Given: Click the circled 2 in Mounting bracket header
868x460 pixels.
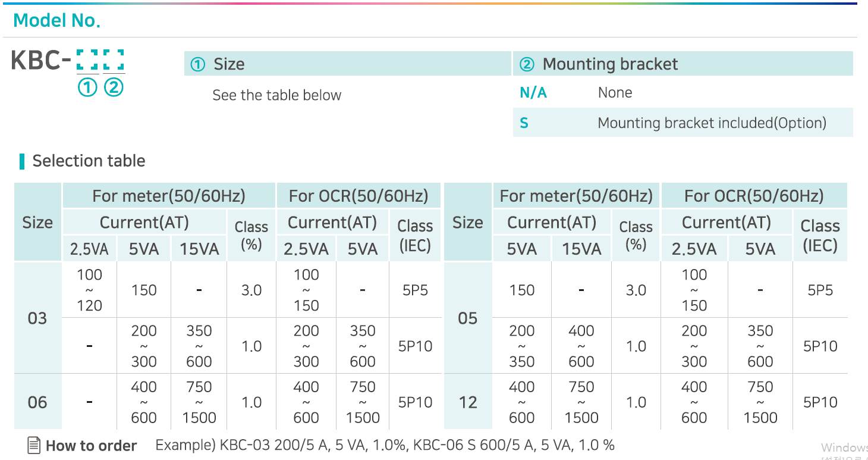Looking at the screenshot, I should point(527,64).
